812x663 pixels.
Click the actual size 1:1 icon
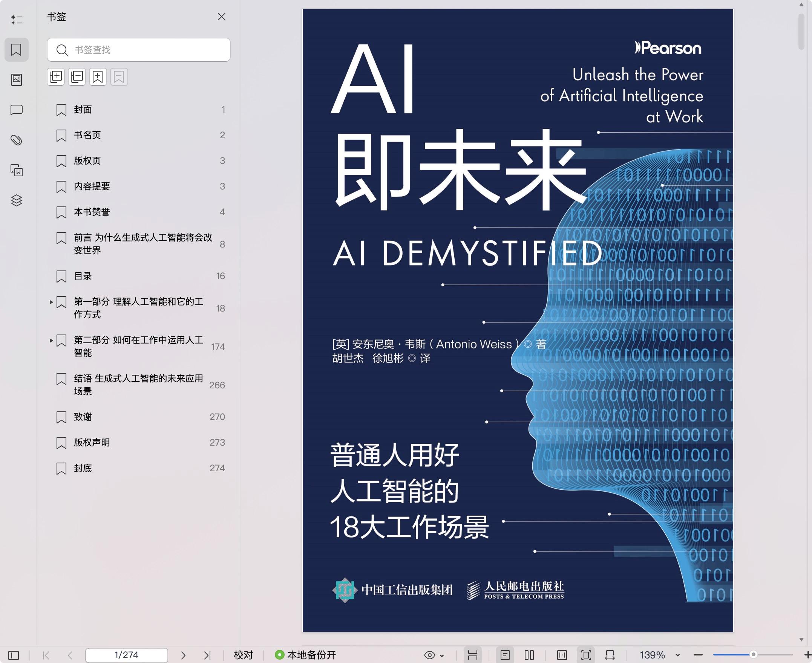[562, 655]
